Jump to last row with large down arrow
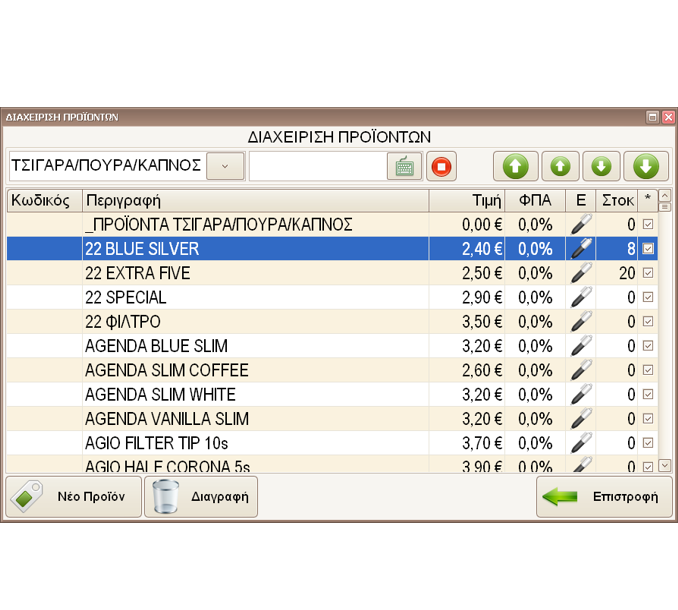Image resolution: width=678 pixels, height=610 pixels. 646,166
